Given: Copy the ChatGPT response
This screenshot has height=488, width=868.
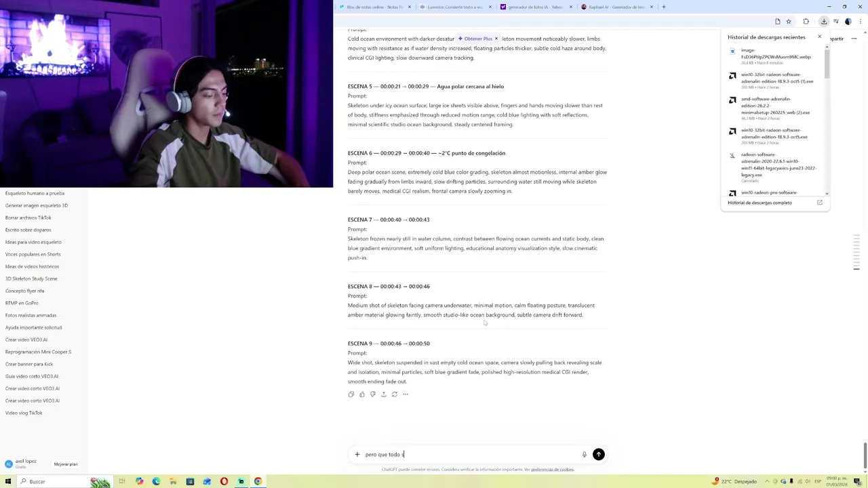Looking at the screenshot, I should (x=351, y=394).
